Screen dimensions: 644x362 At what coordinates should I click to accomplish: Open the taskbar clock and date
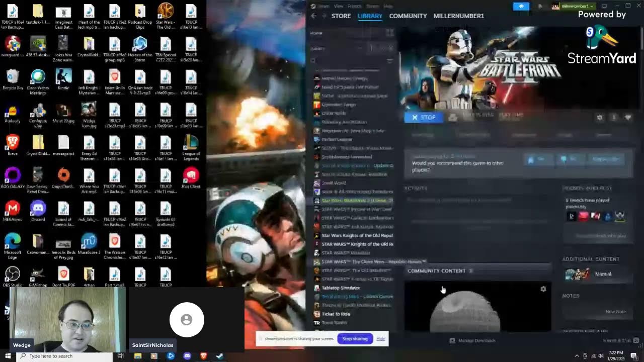[616, 356]
